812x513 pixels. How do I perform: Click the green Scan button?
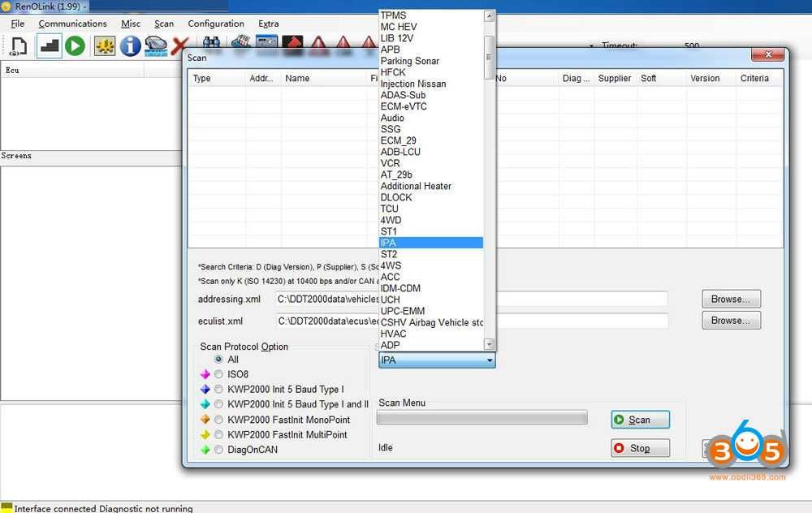pos(640,420)
